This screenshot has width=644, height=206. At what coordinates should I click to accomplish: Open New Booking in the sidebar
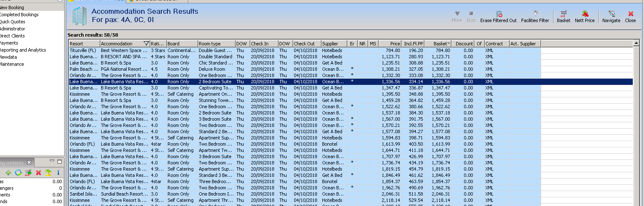[x=12, y=7]
